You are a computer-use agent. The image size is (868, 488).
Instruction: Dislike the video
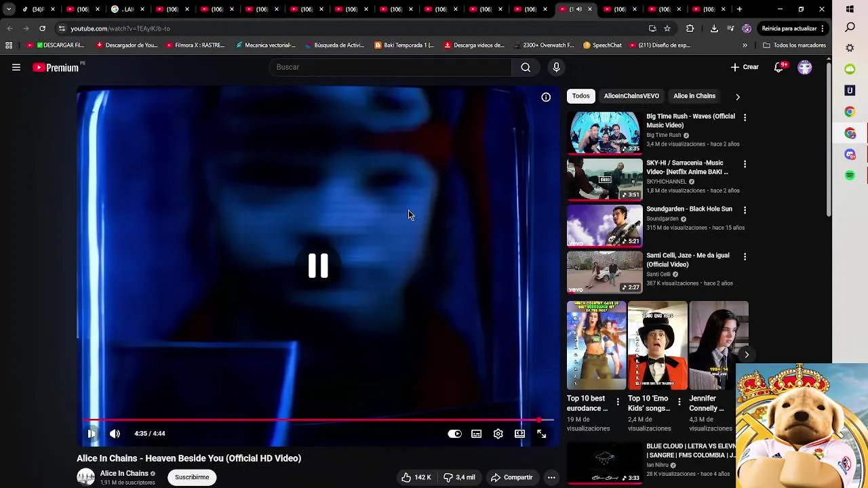[459, 477]
